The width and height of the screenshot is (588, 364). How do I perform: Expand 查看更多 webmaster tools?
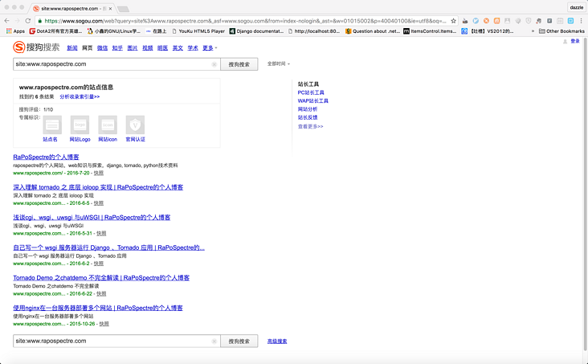click(310, 126)
